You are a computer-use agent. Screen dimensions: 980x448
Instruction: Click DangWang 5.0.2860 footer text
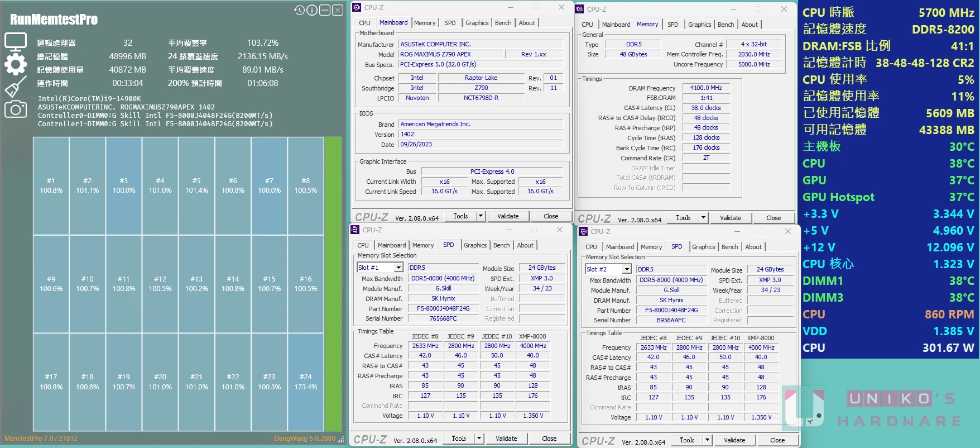tap(305, 439)
